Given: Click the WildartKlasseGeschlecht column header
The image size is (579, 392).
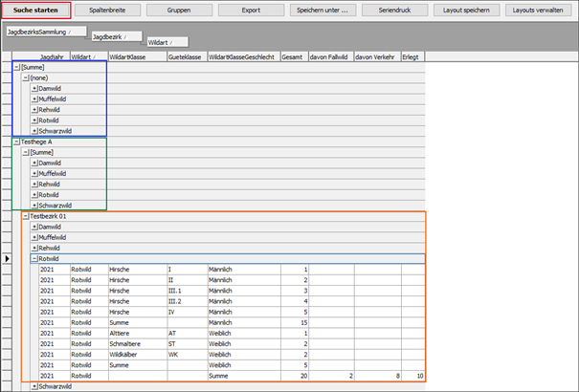Looking at the screenshot, I should (x=243, y=57).
